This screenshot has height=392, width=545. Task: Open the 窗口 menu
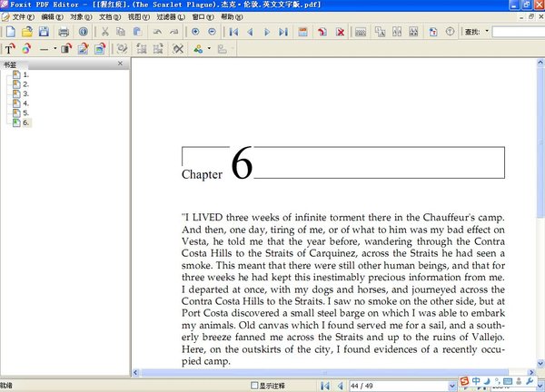coord(203,16)
